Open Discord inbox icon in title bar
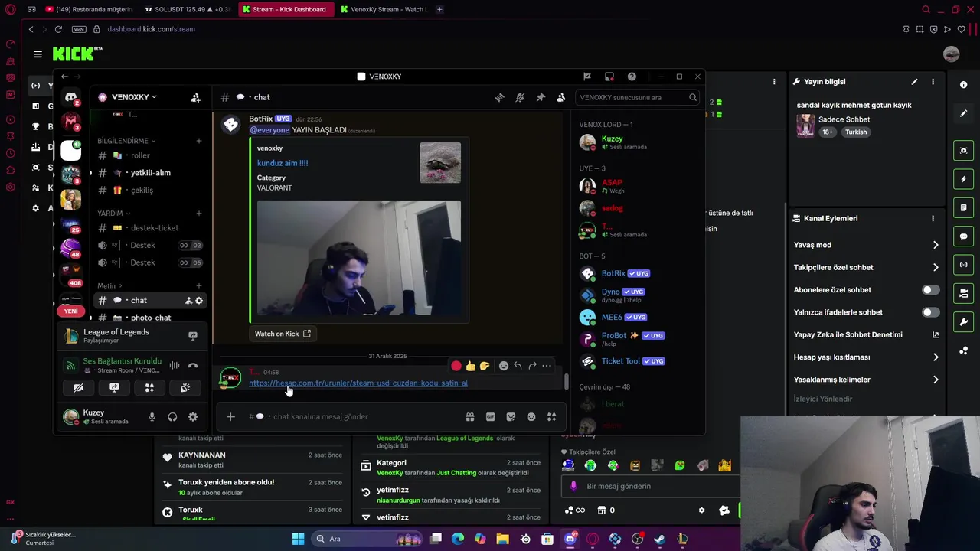This screenshot has height=551, width=980. point(609,77)
